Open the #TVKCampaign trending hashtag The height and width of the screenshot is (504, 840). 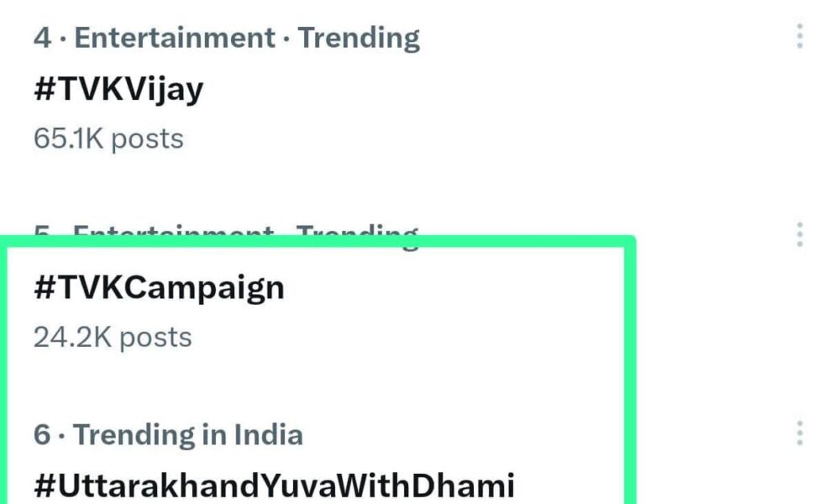pos(159,287)
